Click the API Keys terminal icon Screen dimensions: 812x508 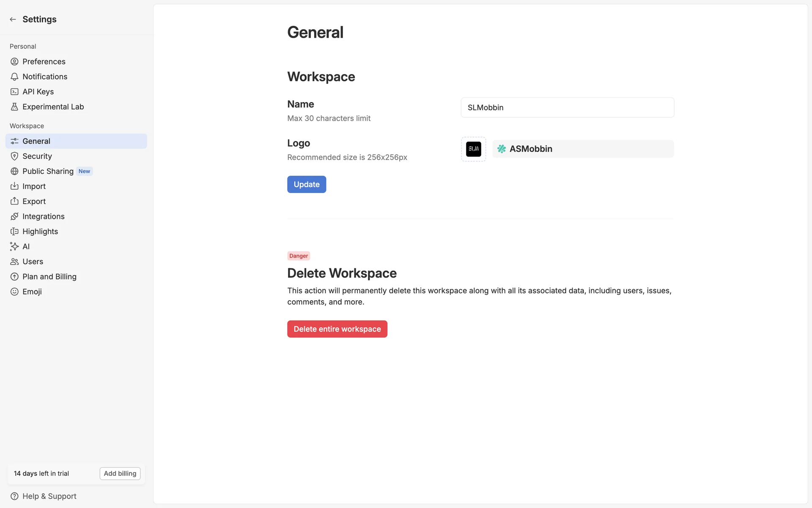click(x=14, y=92)
